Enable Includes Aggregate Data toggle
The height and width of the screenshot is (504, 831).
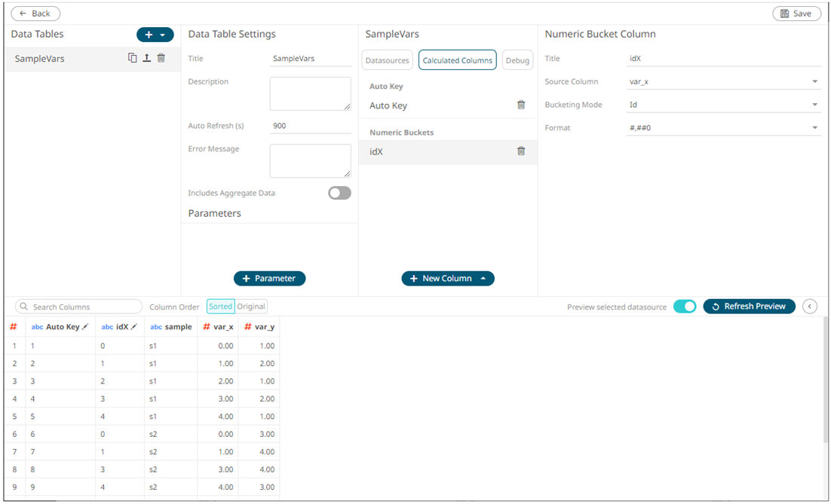coord(339,193)
